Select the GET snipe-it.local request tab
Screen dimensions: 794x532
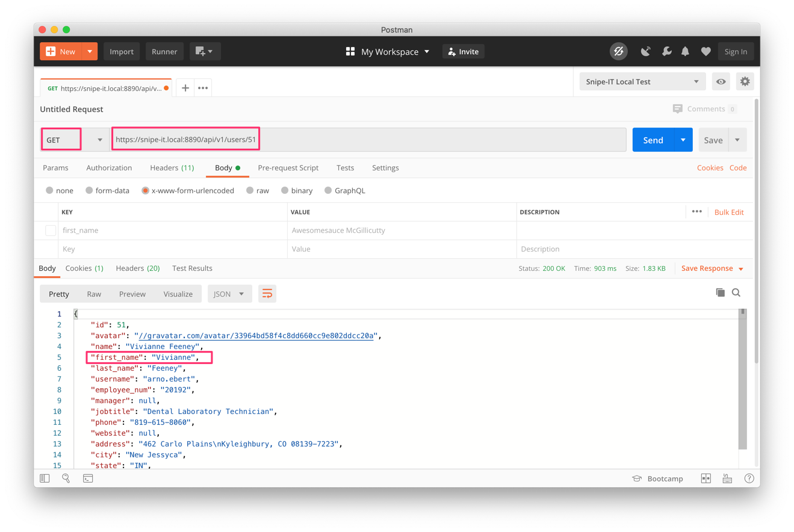106,88
